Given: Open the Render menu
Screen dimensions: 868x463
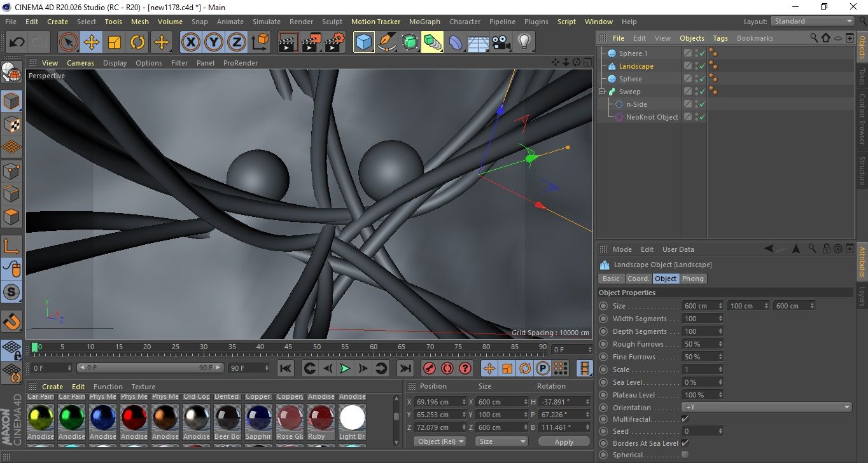Looking at the screenshot, I should click(301, 22).
